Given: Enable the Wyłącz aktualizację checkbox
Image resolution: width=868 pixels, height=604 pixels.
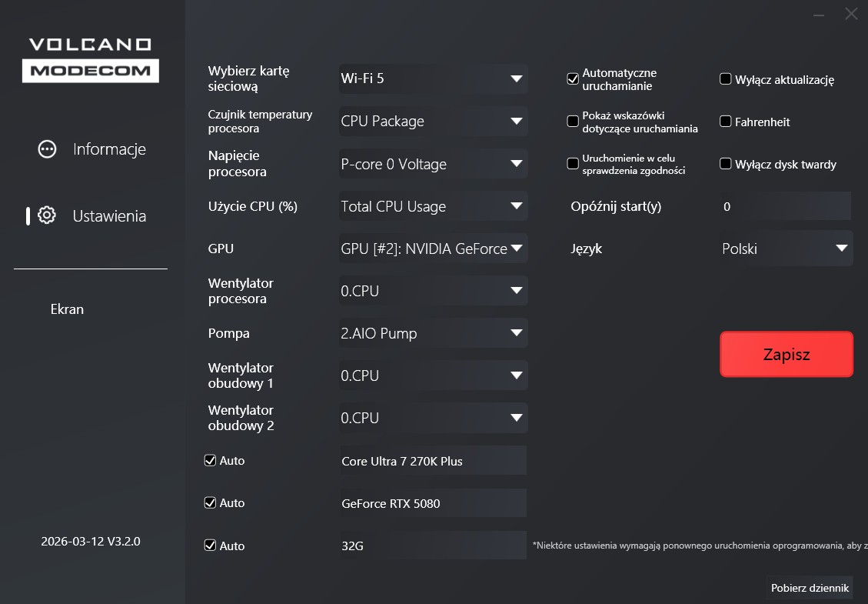Looking at the screenshot, I should pos(725,79).
